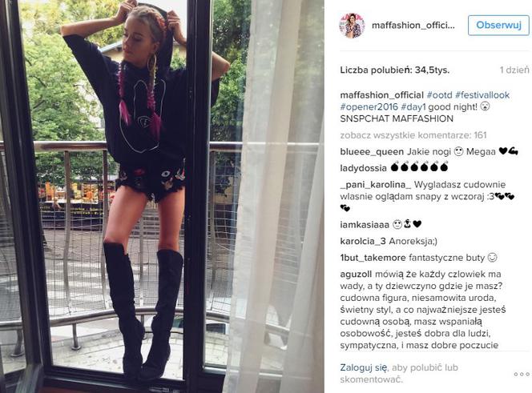Follow the account with the Obserwuj button

point(498,25)
